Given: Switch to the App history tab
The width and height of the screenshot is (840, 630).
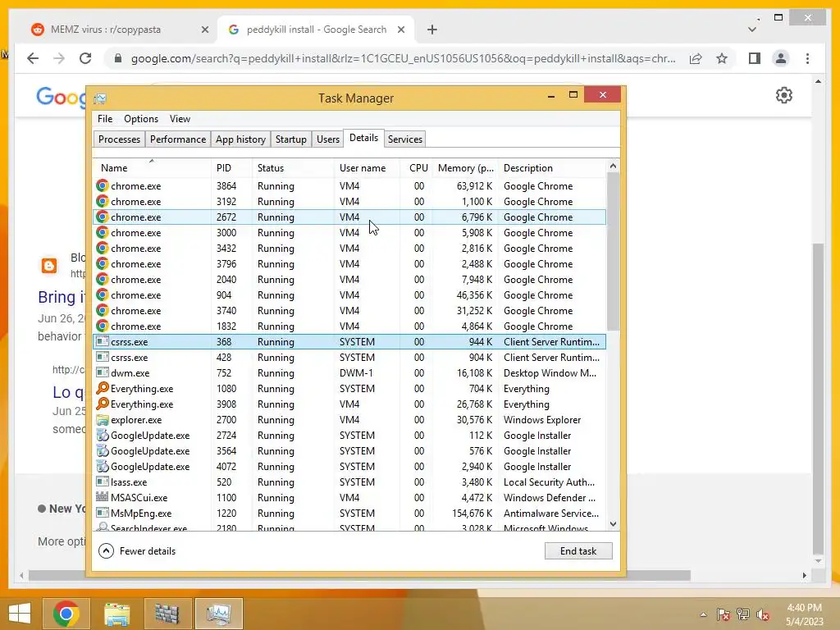Looking at the screenshot, I should click(x=240, y=139).
